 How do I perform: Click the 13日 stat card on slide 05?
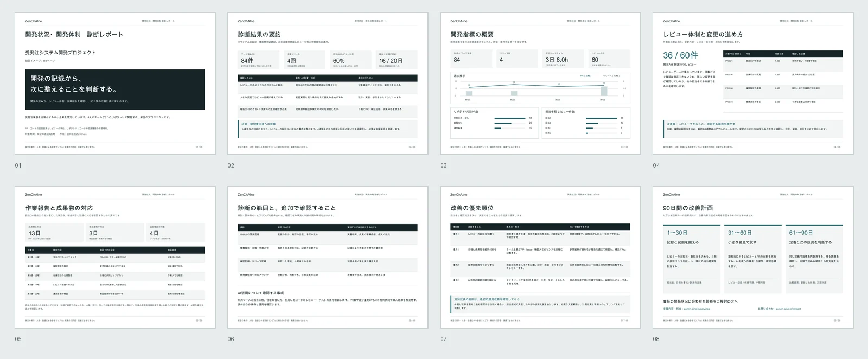[x=55, y=233]
